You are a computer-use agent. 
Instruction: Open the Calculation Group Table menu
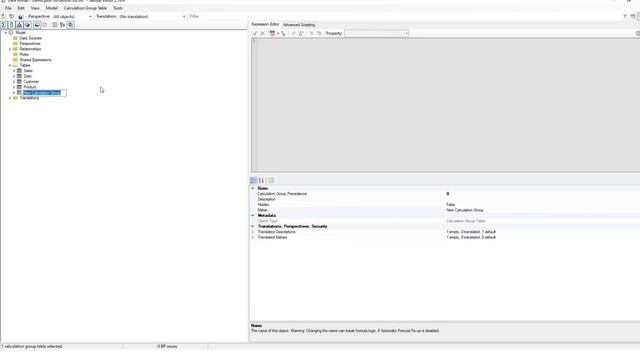[85, 8]
